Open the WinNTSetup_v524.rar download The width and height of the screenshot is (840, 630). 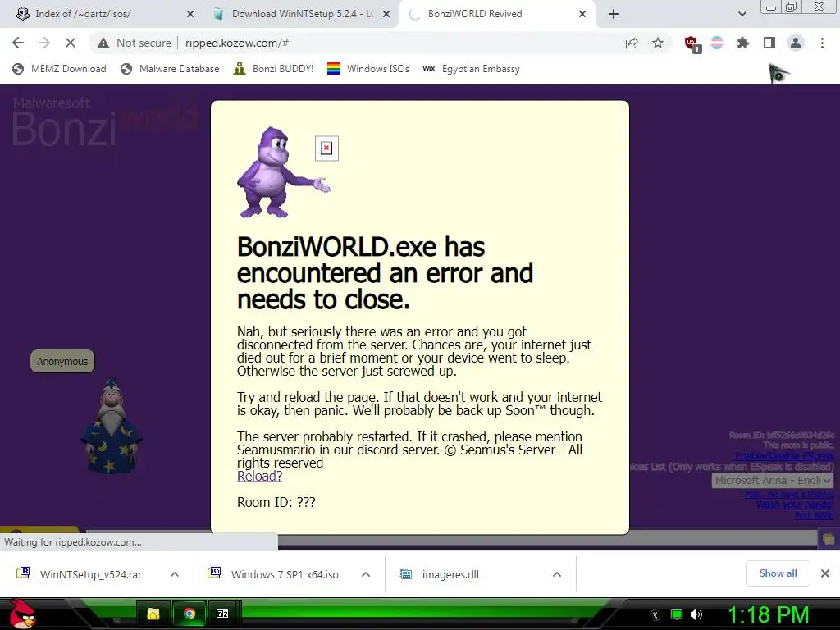pos(80,574)
